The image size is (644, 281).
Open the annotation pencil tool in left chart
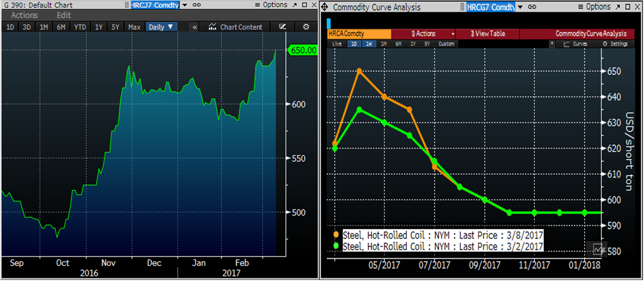[x=283, y=27]
